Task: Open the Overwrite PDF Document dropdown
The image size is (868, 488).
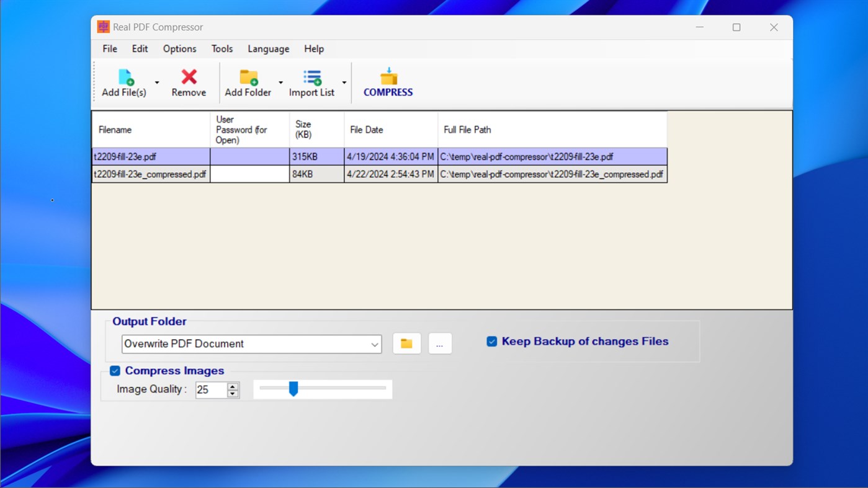Action: click(374, 344)
